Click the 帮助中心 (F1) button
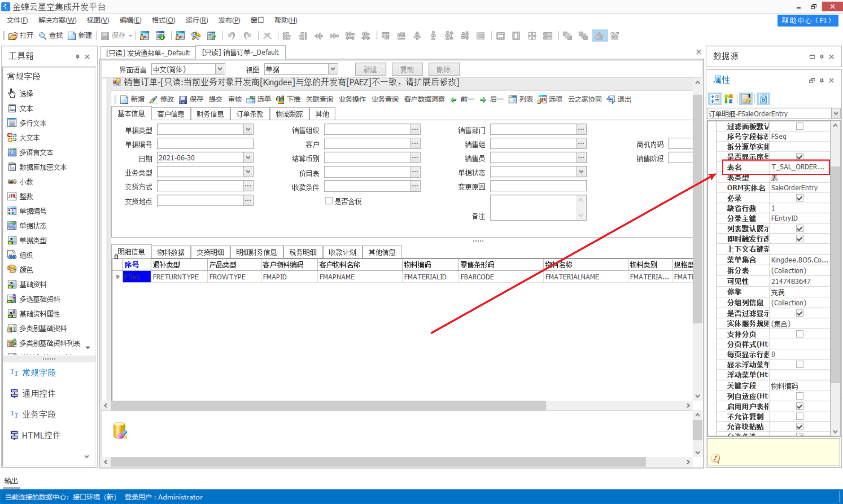Viewport: 843px width, 504px height. [808, 20]
